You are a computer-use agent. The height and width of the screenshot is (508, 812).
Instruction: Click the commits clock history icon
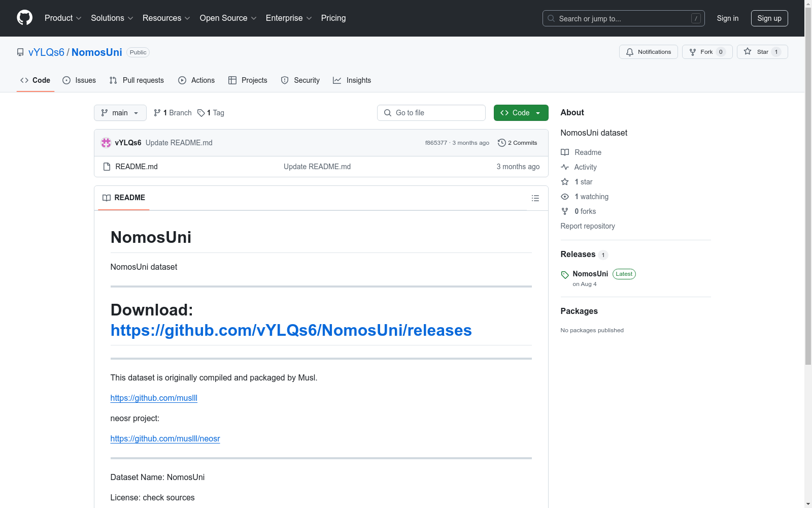[502, 143]
